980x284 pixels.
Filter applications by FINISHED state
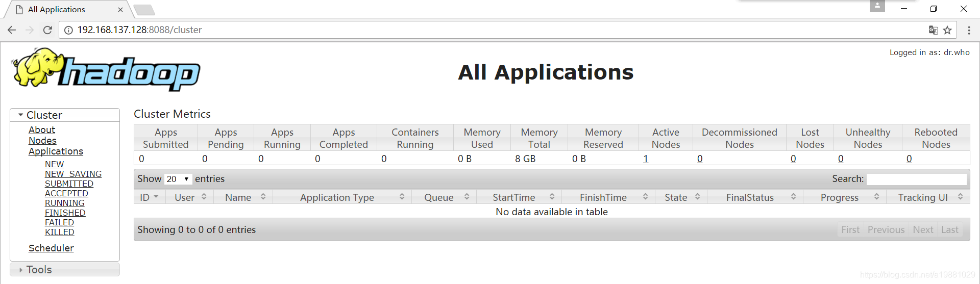point(65,213)
